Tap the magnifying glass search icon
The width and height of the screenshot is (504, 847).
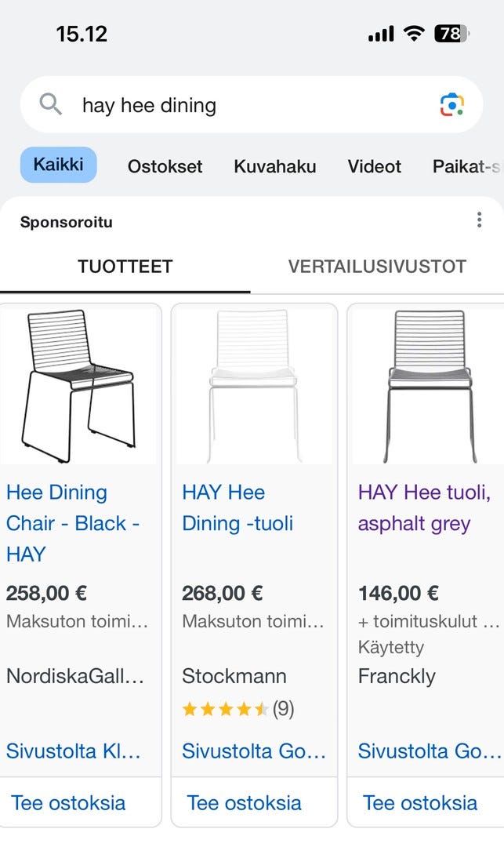coord(50,104)
